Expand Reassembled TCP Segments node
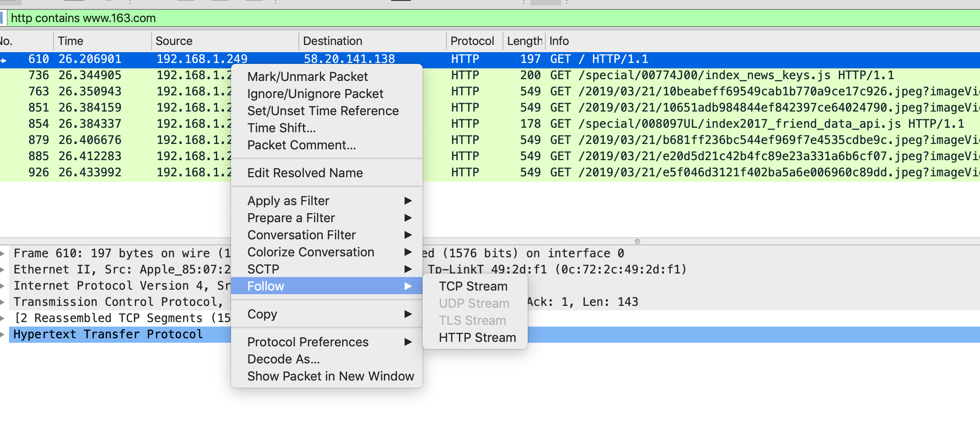 3,318
